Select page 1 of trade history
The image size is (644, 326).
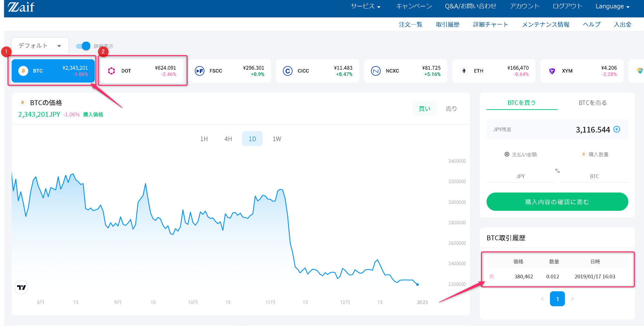tap(557, 299)
